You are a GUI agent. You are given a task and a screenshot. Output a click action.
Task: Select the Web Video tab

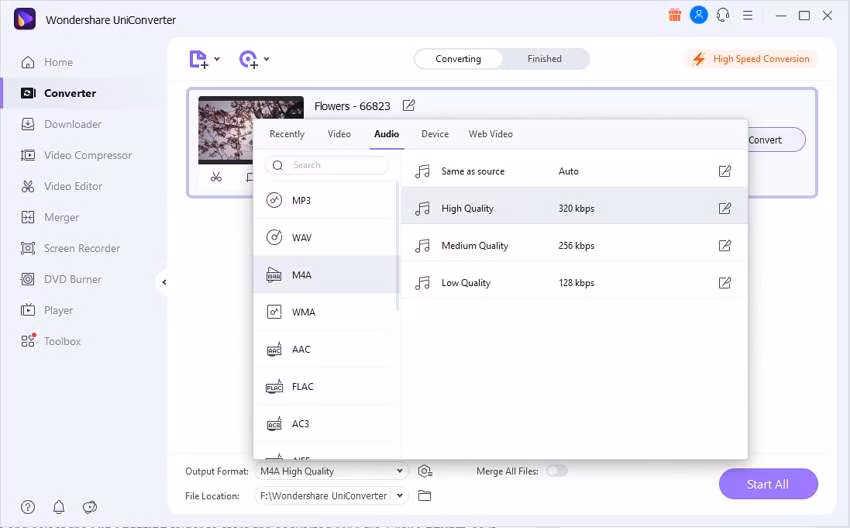tap(491, 134)
